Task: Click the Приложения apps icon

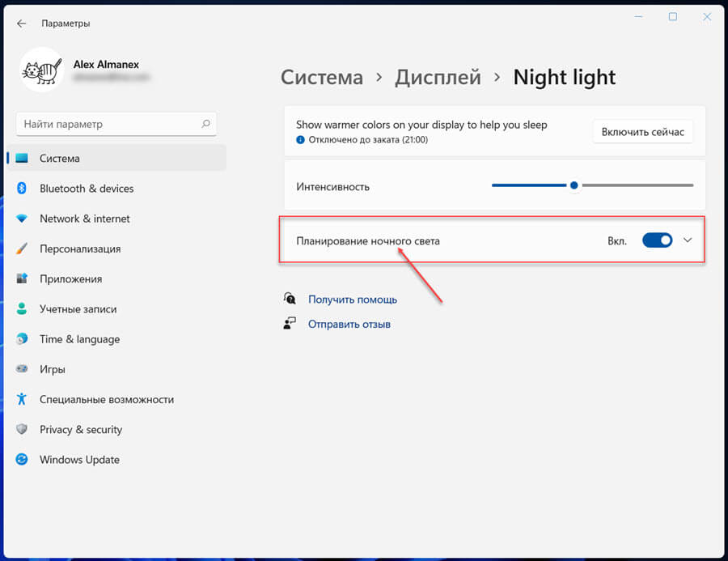Action: 21,278
